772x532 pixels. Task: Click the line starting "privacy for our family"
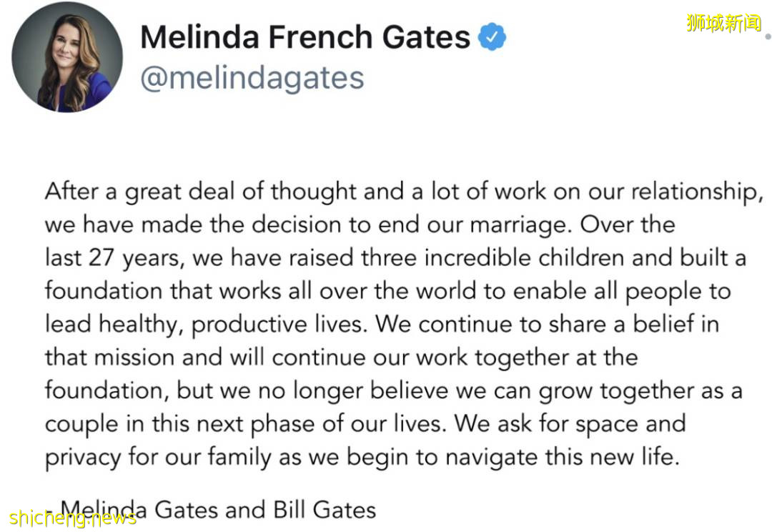click(x=361, y=456)
